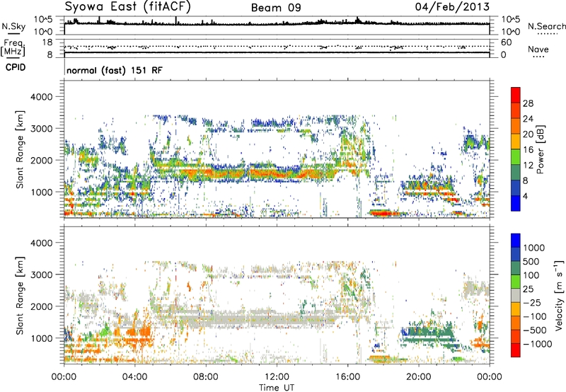Click the '18' frequency axis tick

coord(47,42)
